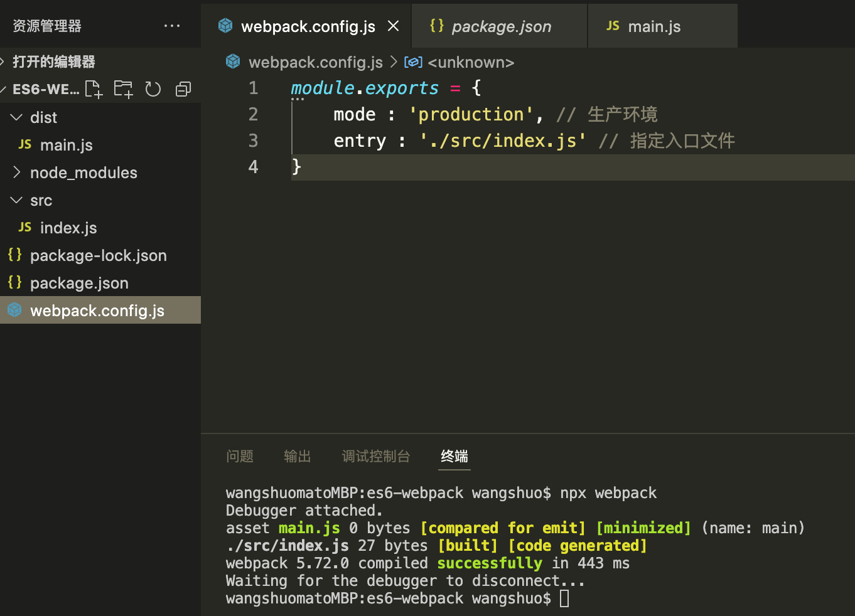The image size is (855, 616).
Task: Click braces icon beside package-lock.json
Action: pos(15,255)
